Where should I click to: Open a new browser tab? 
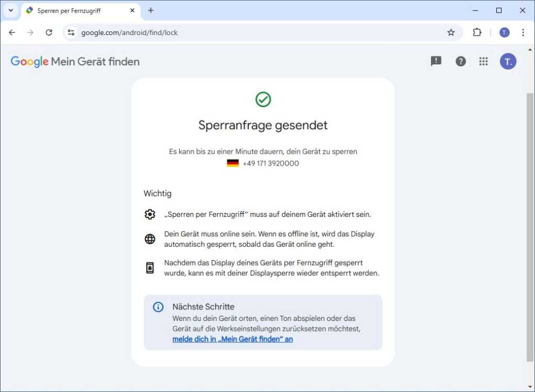point(150,10)
